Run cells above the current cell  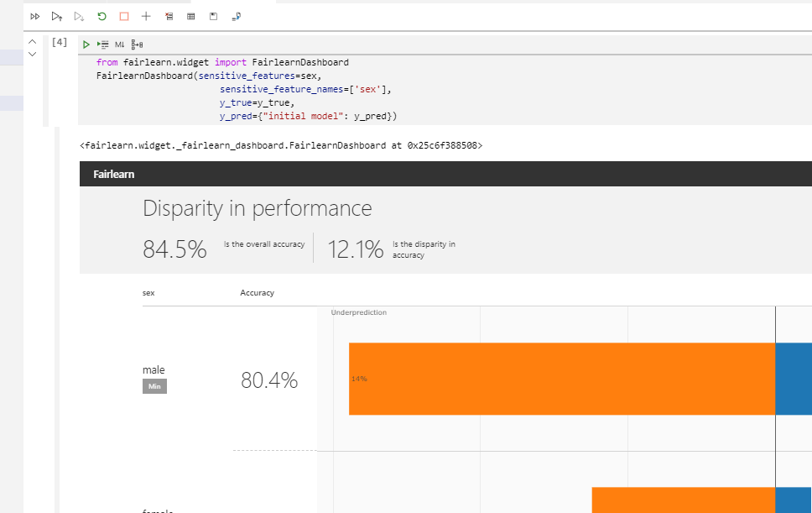(x=57, y=17)
